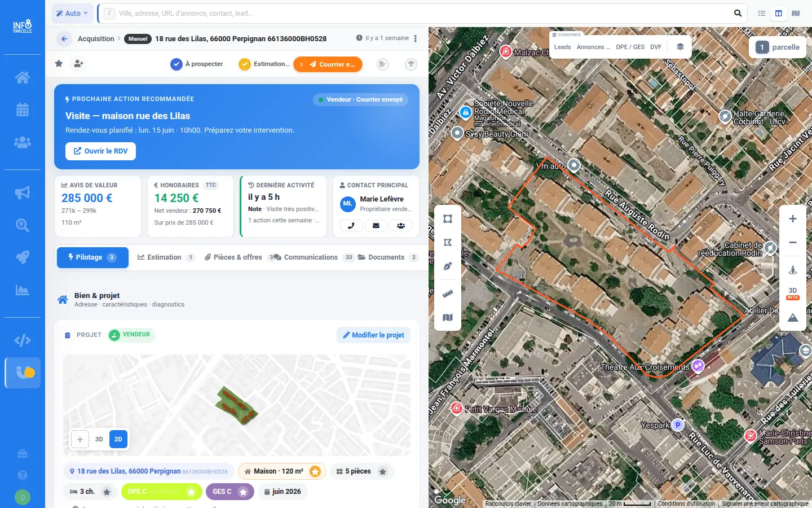The image size is (812, 508).
Task: Activate the street view pegman on map
Action: tap(793, 270)
